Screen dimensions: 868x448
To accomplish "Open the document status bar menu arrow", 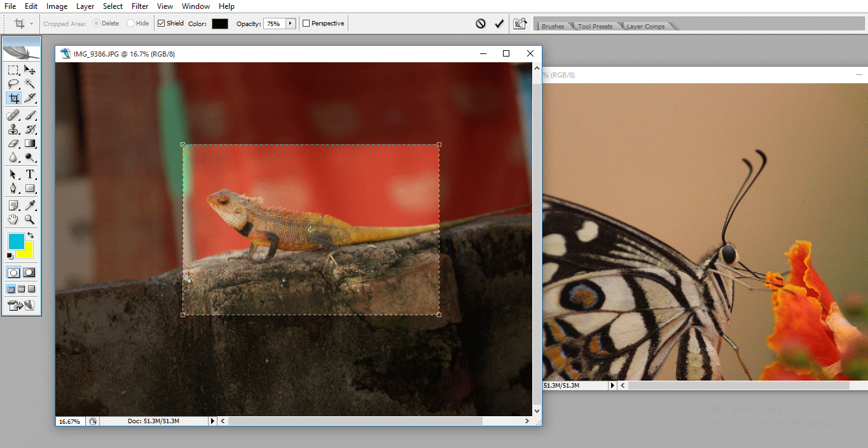I will (212, 421).
